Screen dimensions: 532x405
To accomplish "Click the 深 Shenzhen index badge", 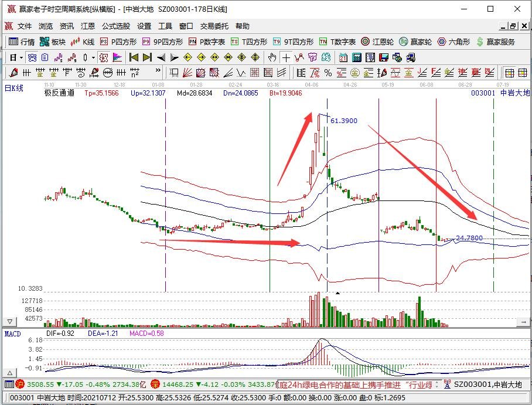I will pos(155,384).
